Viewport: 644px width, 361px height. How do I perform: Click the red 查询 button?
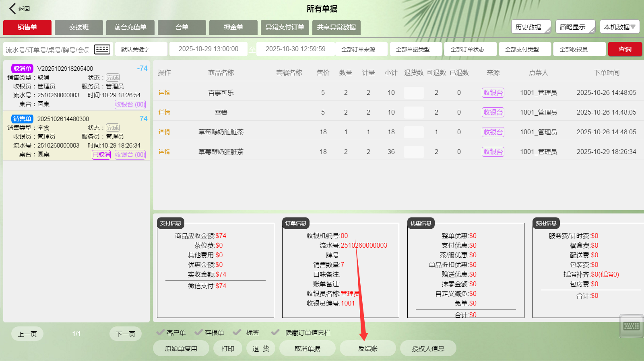(625, 49)
